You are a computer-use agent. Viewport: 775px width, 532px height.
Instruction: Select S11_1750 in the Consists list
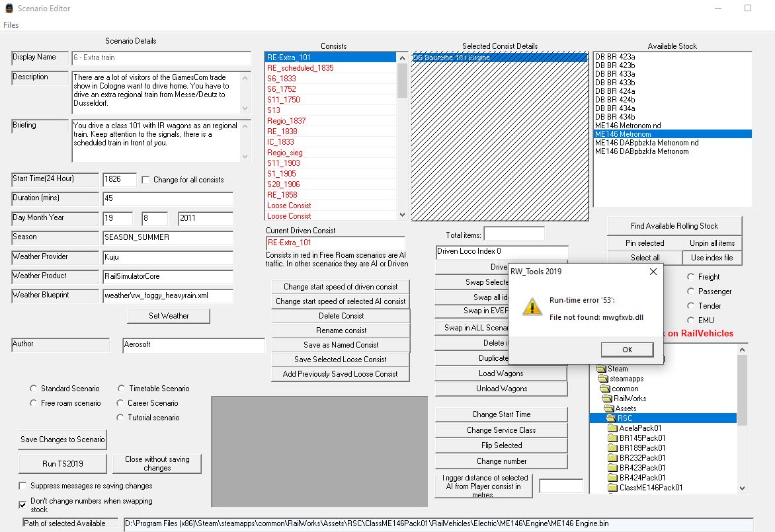pos(283,100)
